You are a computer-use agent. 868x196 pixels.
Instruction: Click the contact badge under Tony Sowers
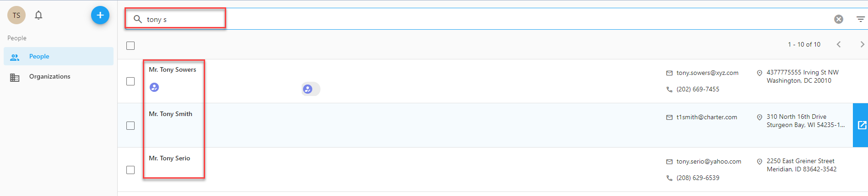click(154, 87)
